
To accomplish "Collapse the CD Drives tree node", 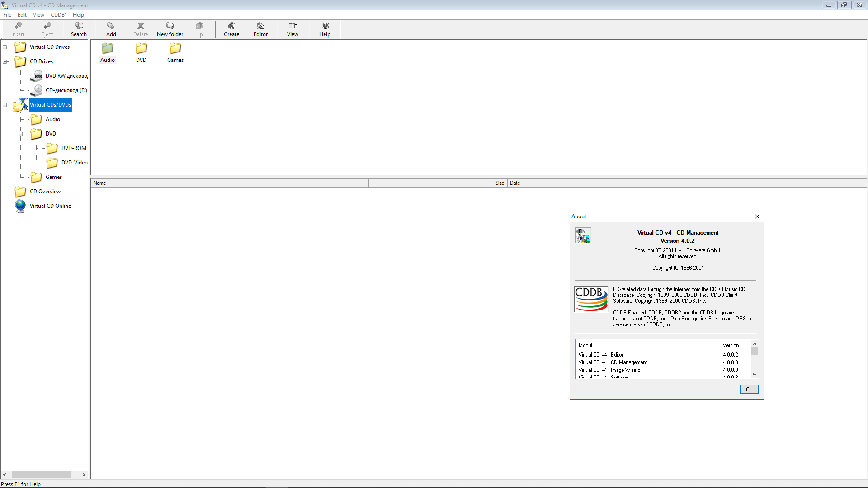I will [5, 61].
